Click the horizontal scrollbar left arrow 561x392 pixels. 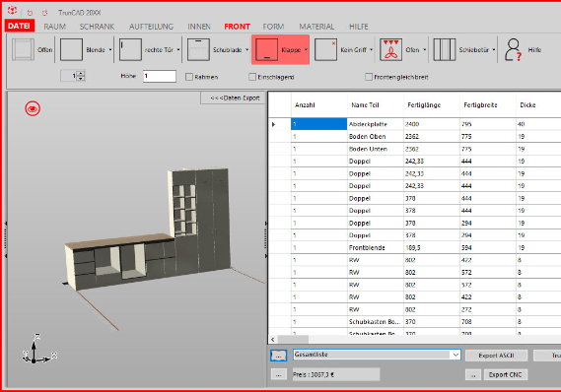click(273, 339)
